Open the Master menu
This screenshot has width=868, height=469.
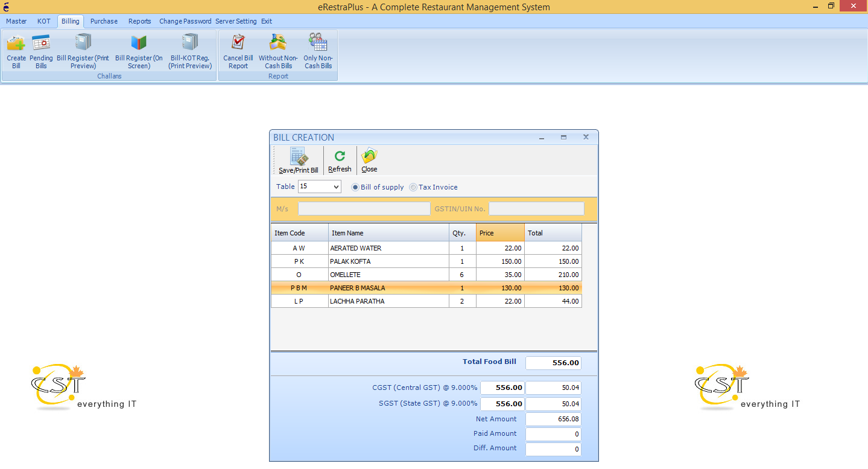coord(16,21)
